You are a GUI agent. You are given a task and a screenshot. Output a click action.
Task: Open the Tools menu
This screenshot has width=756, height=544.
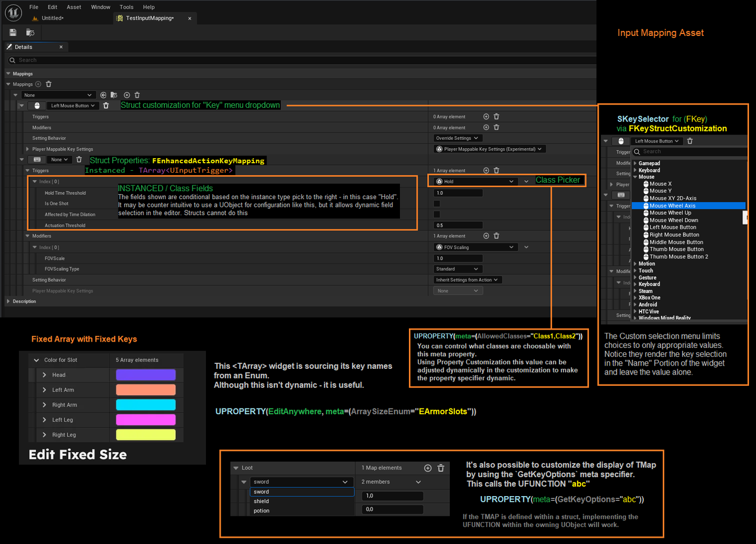(x=126, y=7)
